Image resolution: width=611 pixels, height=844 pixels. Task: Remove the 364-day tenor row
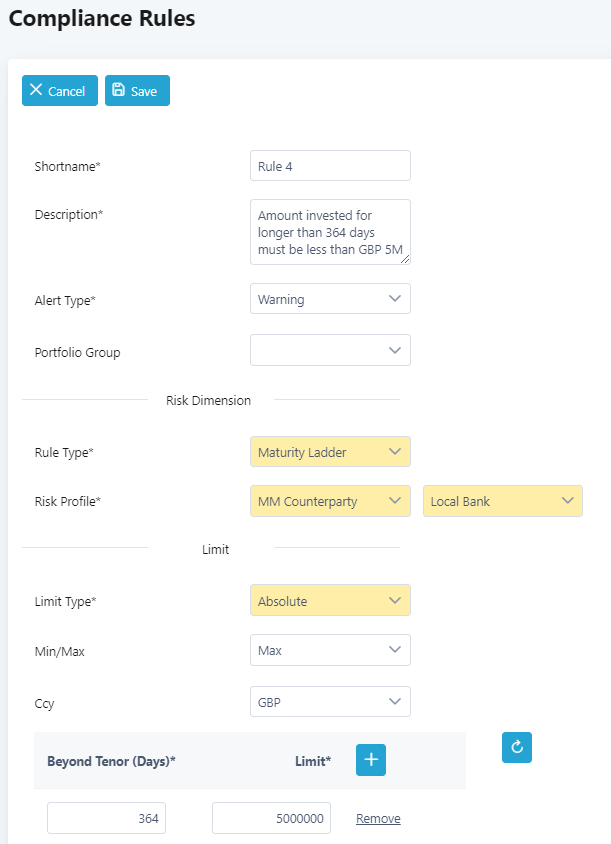[378, 819]
